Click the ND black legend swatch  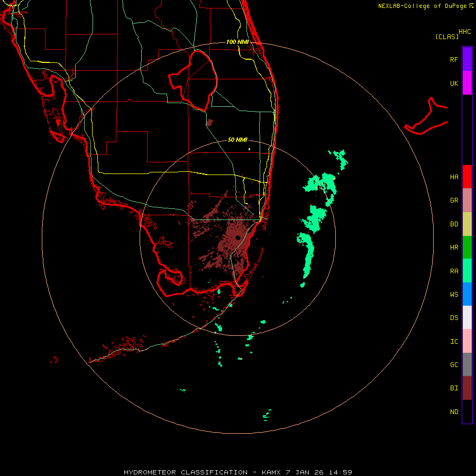(x=467, y=411)
